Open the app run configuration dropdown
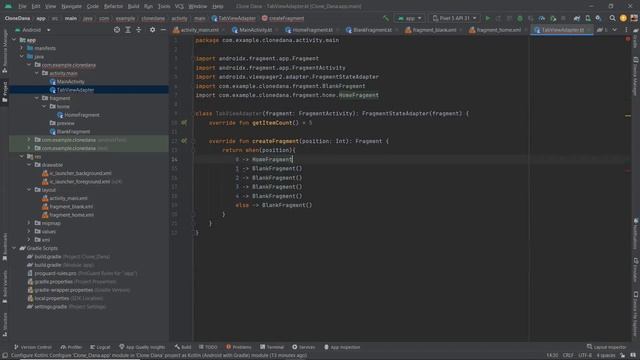Viewport: 640px width, 360px height. pyautogui.click(x=409, y=18)
